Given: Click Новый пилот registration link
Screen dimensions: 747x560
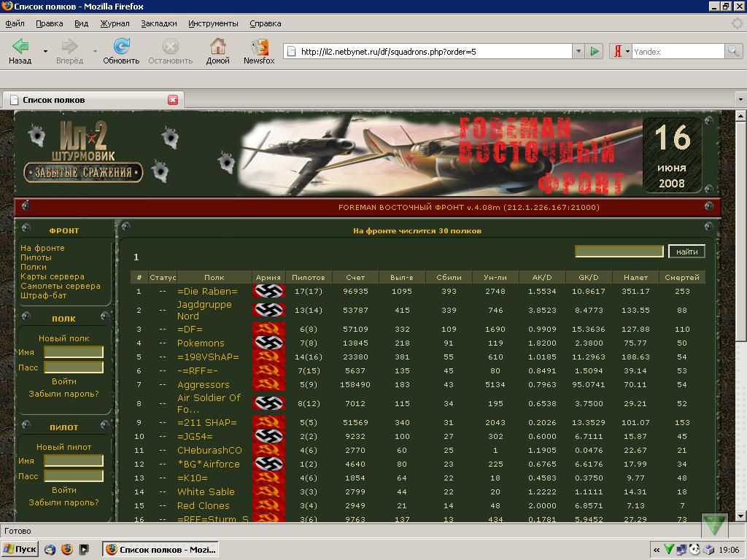Looking at the screenshot, I should 64,447.
